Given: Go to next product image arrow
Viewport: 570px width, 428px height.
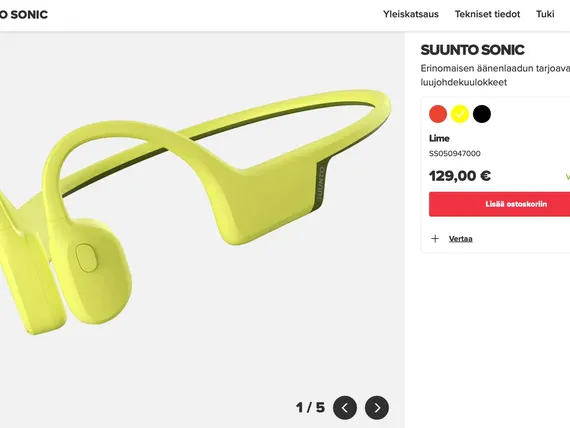Looking at the screenshot, I should pyautogui.click(x=377, y=408).
